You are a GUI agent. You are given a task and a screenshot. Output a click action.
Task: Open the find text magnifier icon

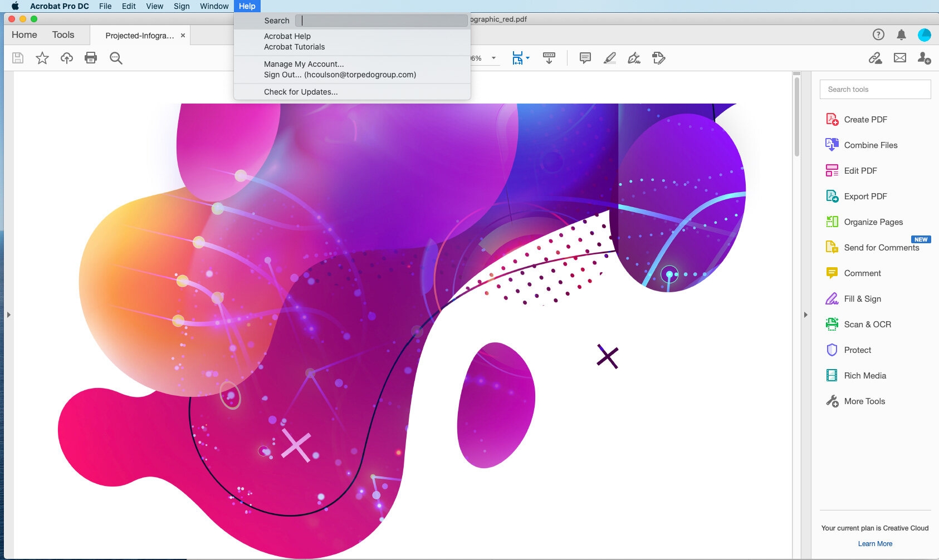(x=116, y=58)
